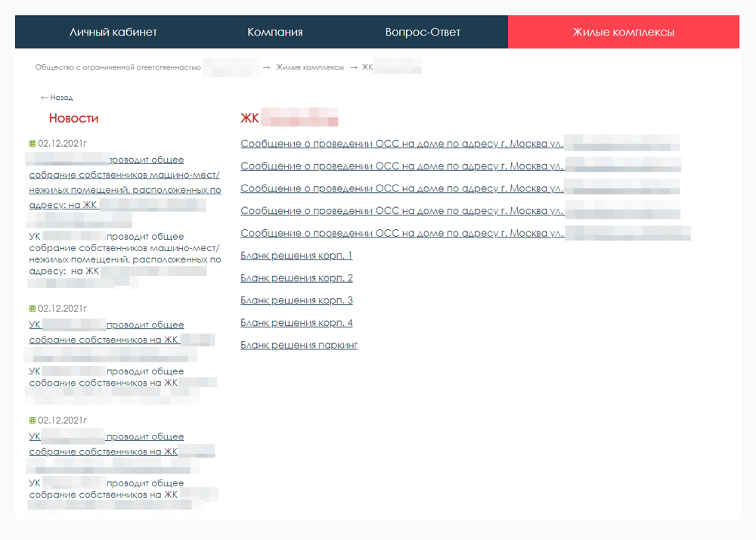Open Бланк решения корп. 3
756x540 pixels.
[296, 300]
